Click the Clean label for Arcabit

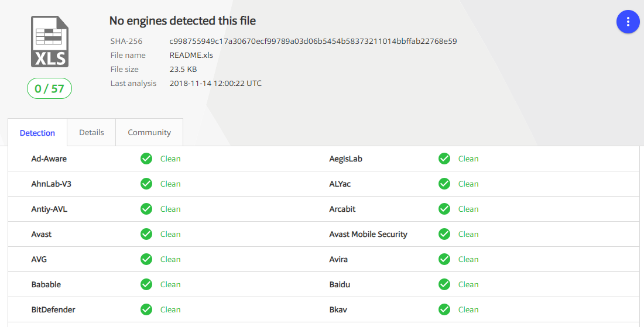468,209
